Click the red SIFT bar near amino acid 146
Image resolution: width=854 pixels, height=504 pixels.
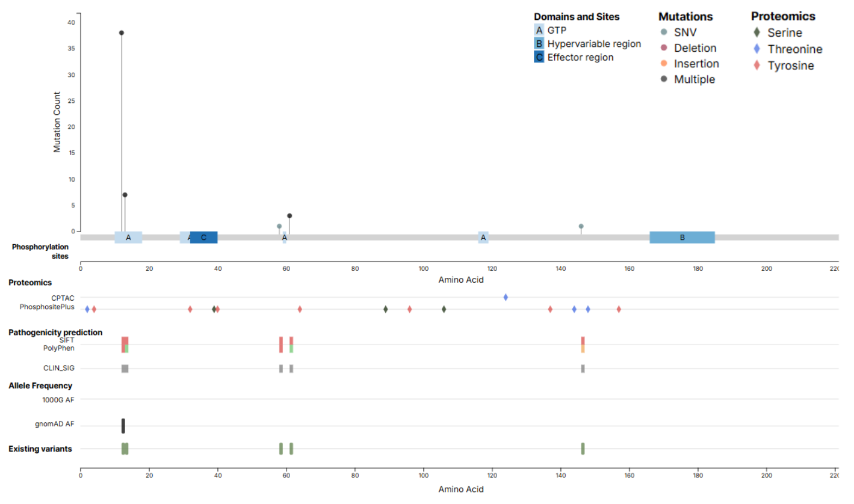point(583,340)
